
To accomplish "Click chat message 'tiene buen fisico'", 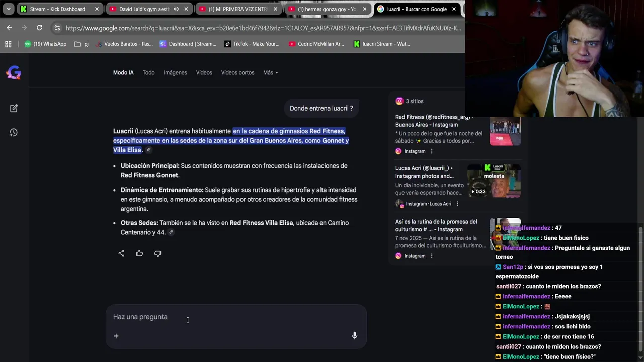I will [x=566, y=238].
